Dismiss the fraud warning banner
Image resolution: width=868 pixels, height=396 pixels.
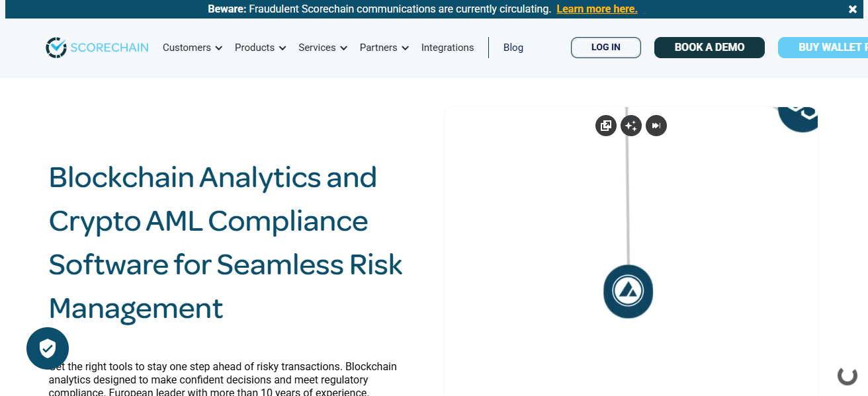852,9
